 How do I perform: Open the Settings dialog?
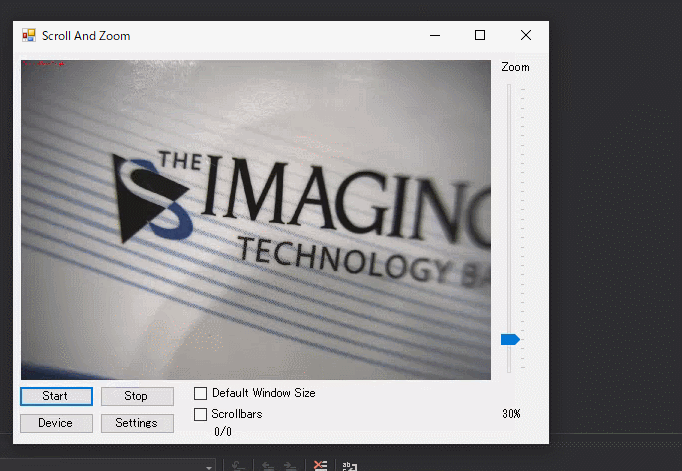[137, 423]
